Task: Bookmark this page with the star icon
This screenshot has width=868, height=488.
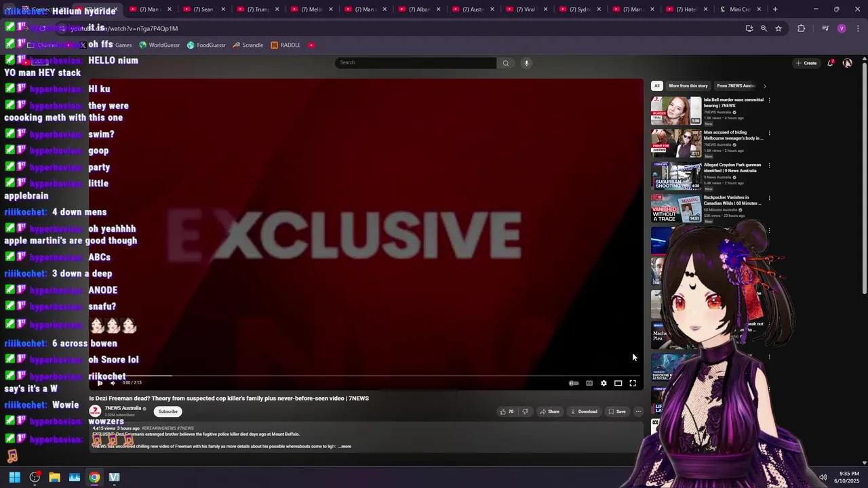Action: pyautogui.click(x=778, y=28)
